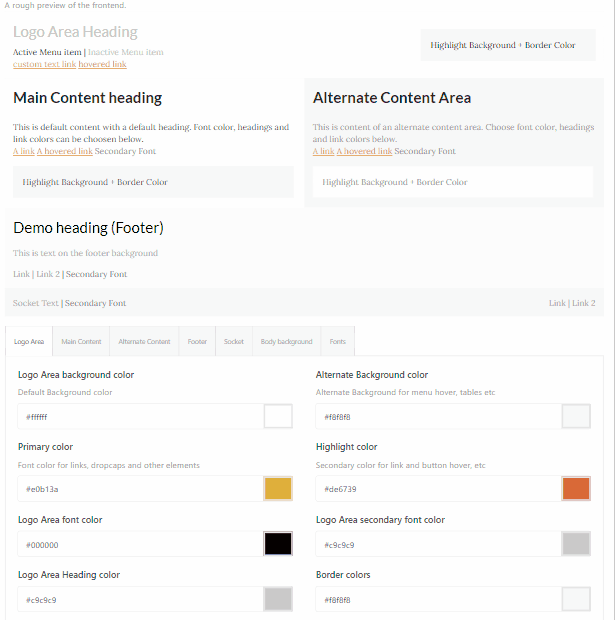Open the Logo Area secondary font color swatch
615x620 pixels.
pyautogui.click(x=576, y=544)
